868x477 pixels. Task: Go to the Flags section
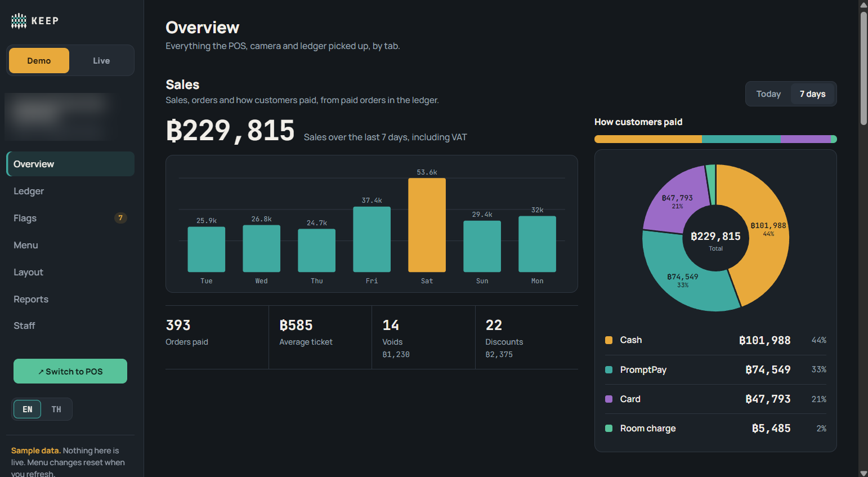coord(70,218)
